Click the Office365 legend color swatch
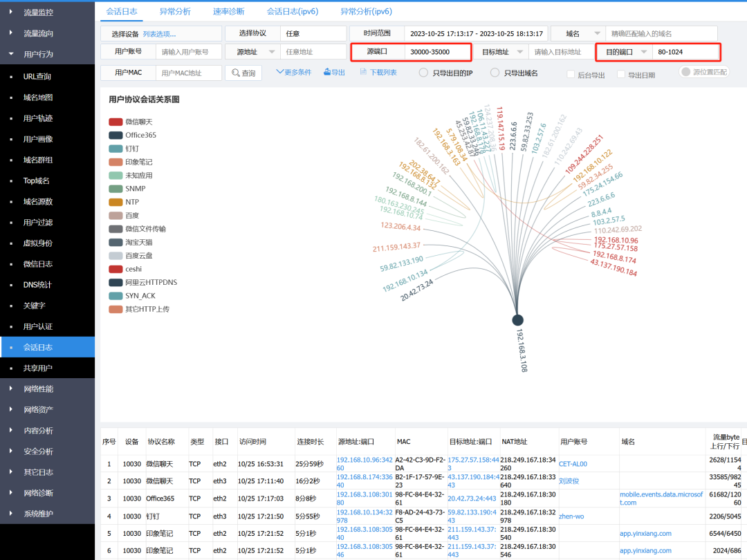The image size is (747, 560). (x=116, y=136)
